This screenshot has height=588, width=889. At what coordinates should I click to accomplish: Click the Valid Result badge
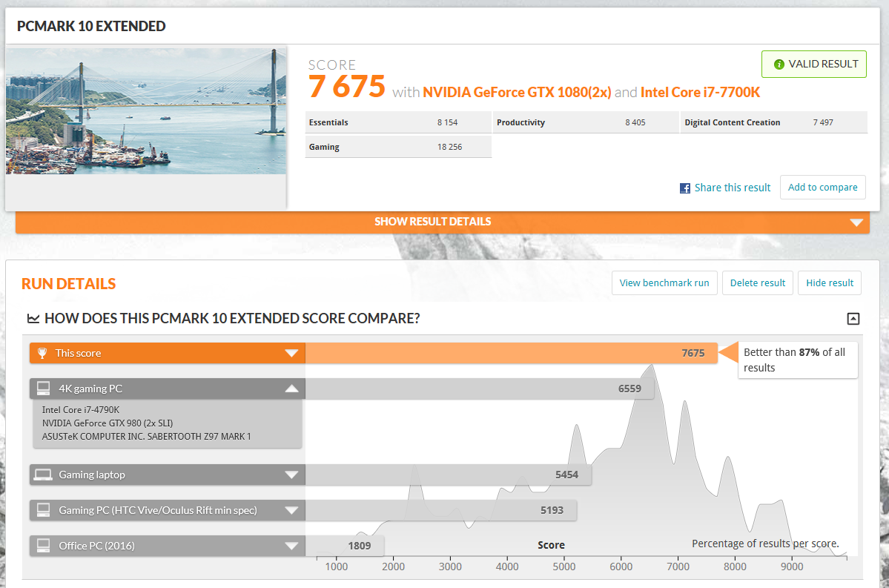813,64
